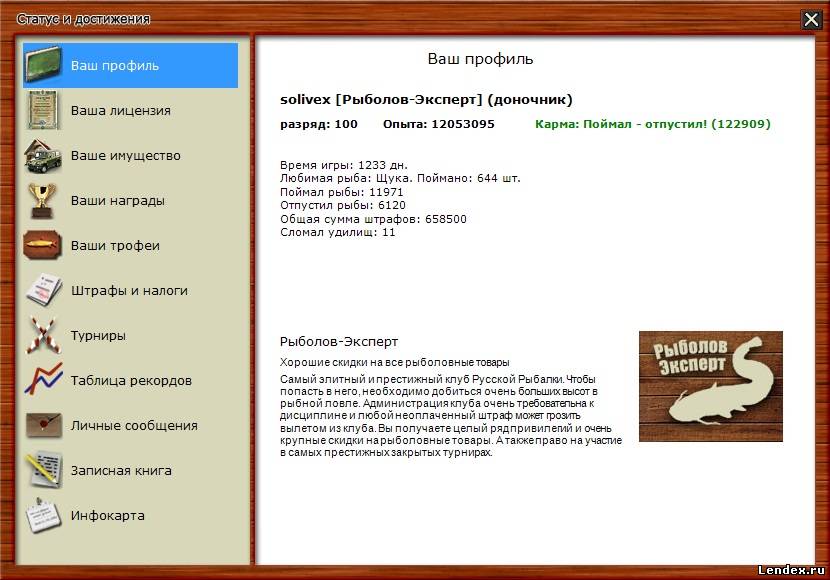Click the crossed poles tournaments icon
This screenshot has height=580, width=830.
43,336
